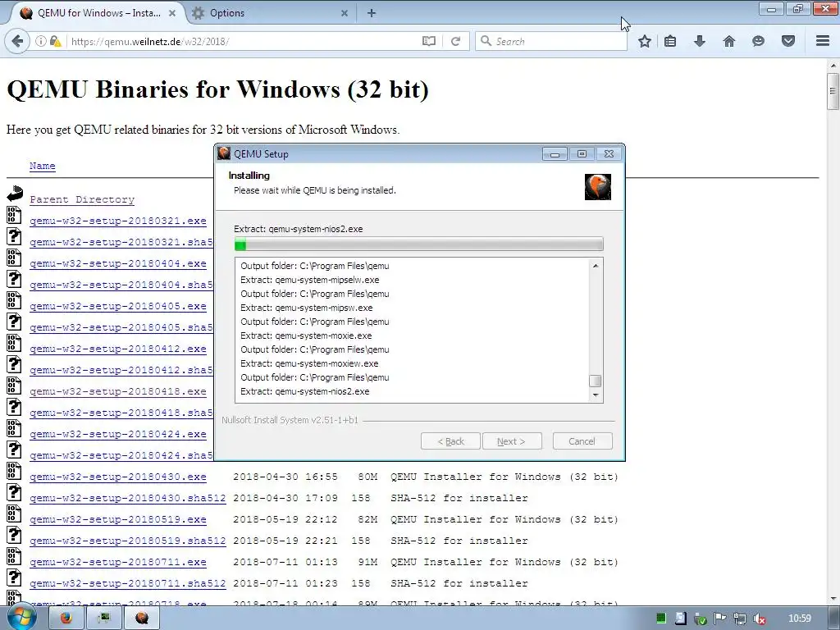
Task: Select the QEMU for Windows tab
Action: click(97, 13)
